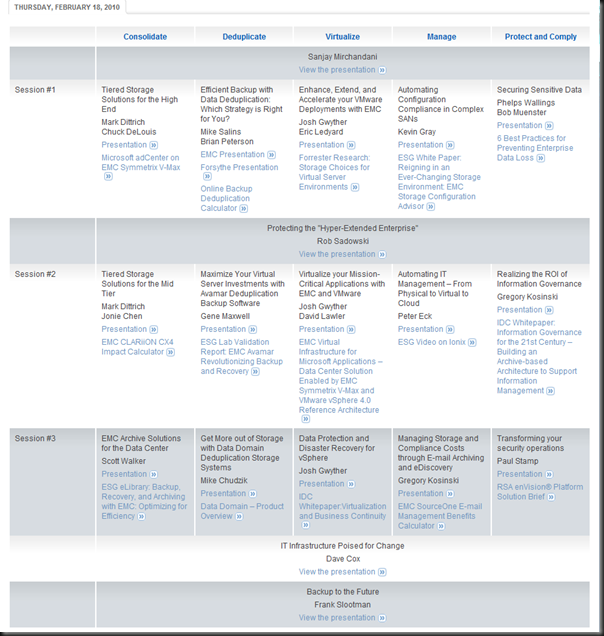The width and height of the screenshot is (604, 636).
Task: Open Presentation link under Peter Eck
Action: point(420,329)
